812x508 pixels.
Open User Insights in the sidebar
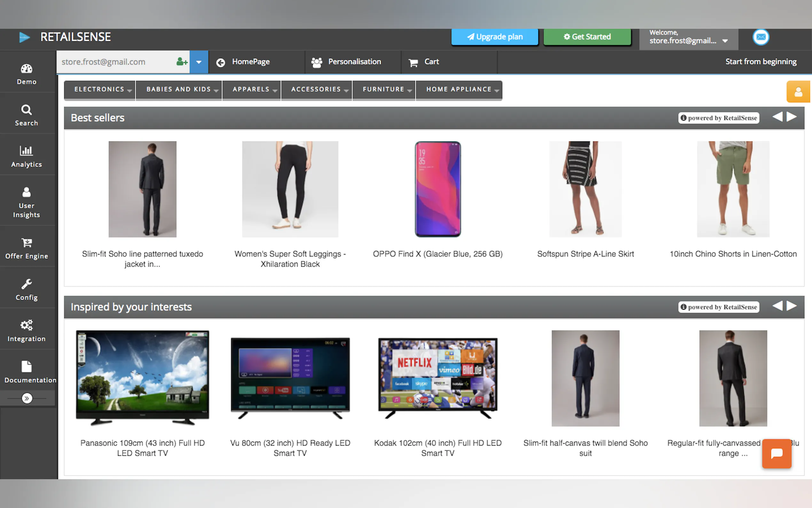(27, 202)
